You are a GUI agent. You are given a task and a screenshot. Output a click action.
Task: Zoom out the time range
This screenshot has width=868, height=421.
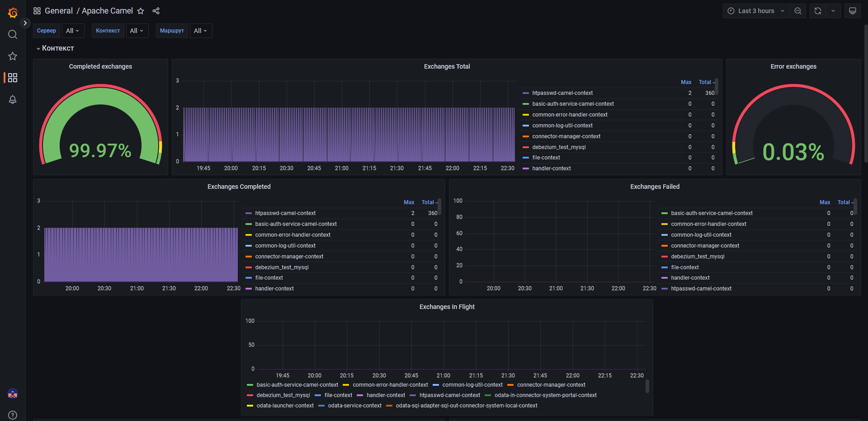click(x=798, y=11)
